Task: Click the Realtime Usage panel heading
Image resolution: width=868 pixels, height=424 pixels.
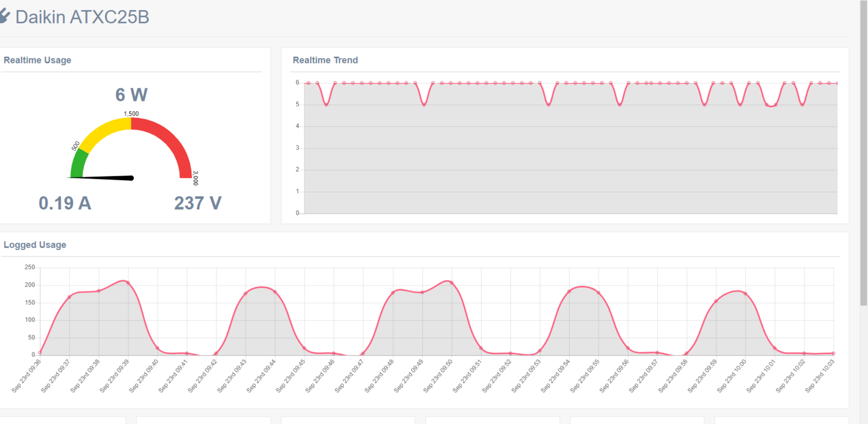Action: tap(37, 60)
